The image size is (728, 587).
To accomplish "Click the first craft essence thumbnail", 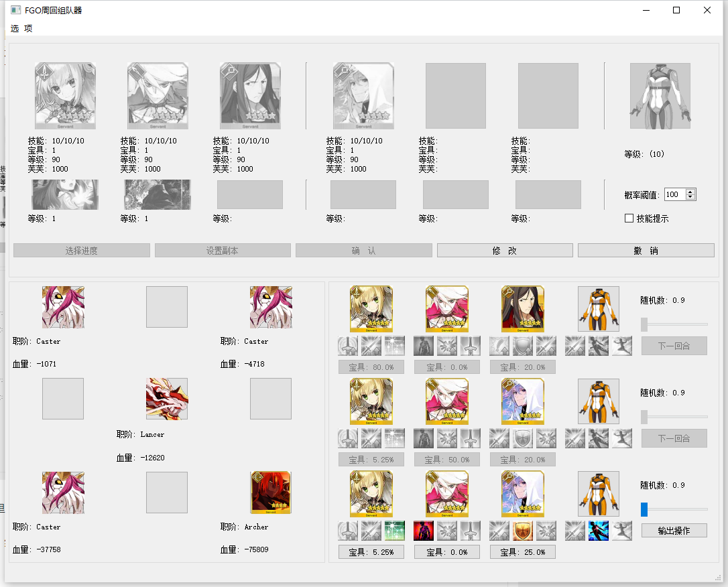I will click(65, 194).
